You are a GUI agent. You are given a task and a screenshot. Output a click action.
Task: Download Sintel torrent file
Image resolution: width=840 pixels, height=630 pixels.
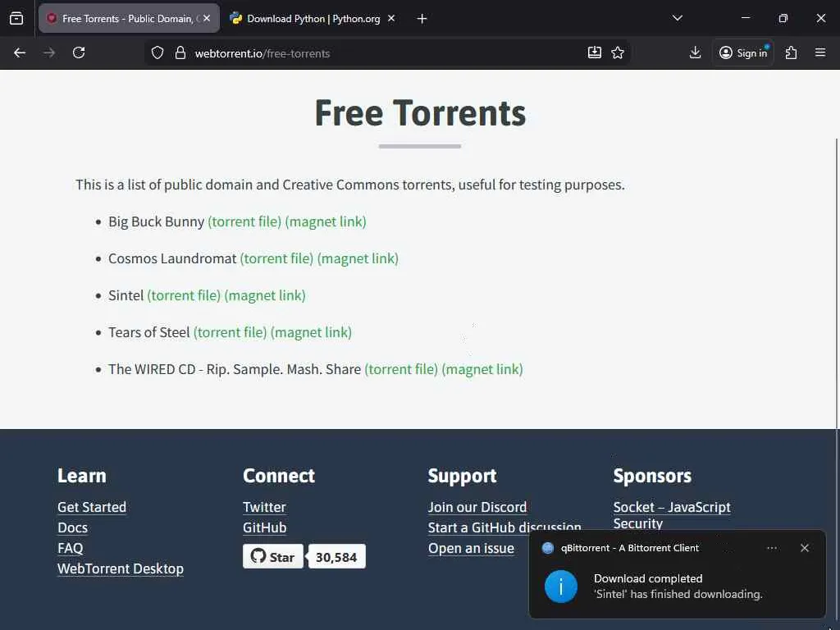click(184, 295)
